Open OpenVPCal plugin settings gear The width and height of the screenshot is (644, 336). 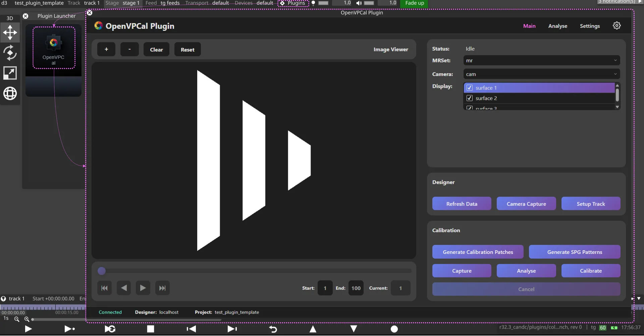617,25
